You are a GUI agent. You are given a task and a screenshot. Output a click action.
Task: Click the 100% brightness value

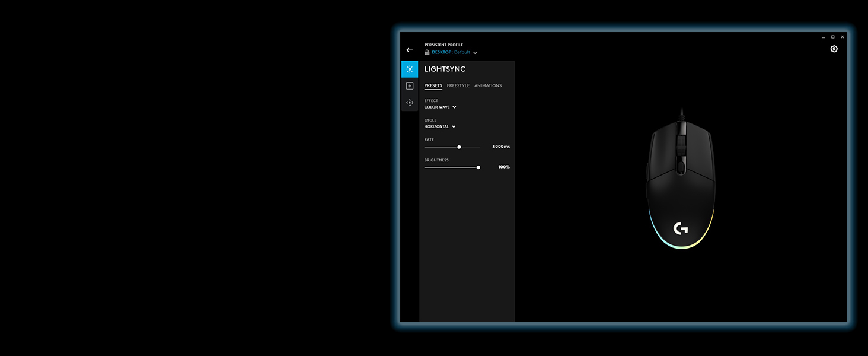tap(503, 167)
